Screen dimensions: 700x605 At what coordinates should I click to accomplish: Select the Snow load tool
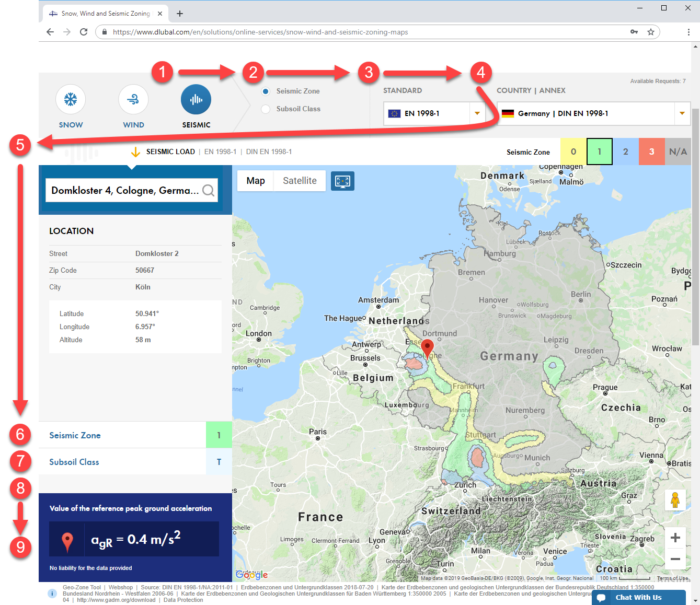[x=70, y=99]
